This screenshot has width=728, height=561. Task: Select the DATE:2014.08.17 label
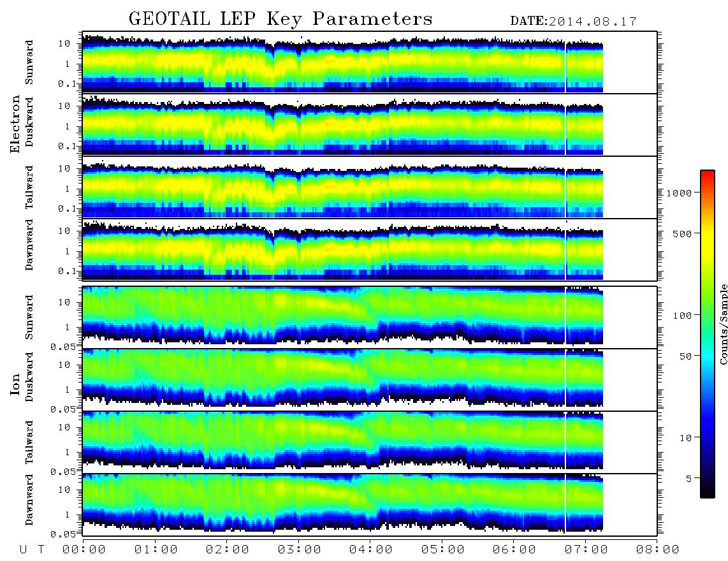coord(573,22)
